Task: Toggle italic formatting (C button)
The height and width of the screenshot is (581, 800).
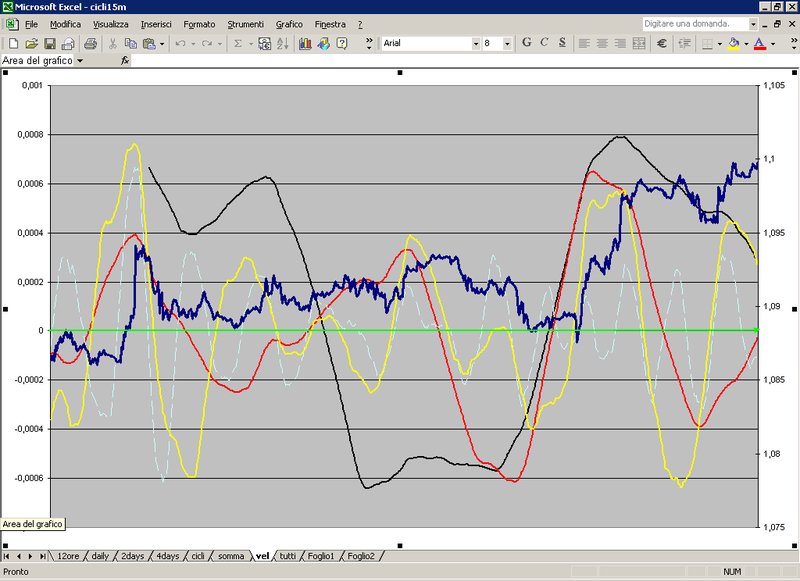Action: point(545,43)
